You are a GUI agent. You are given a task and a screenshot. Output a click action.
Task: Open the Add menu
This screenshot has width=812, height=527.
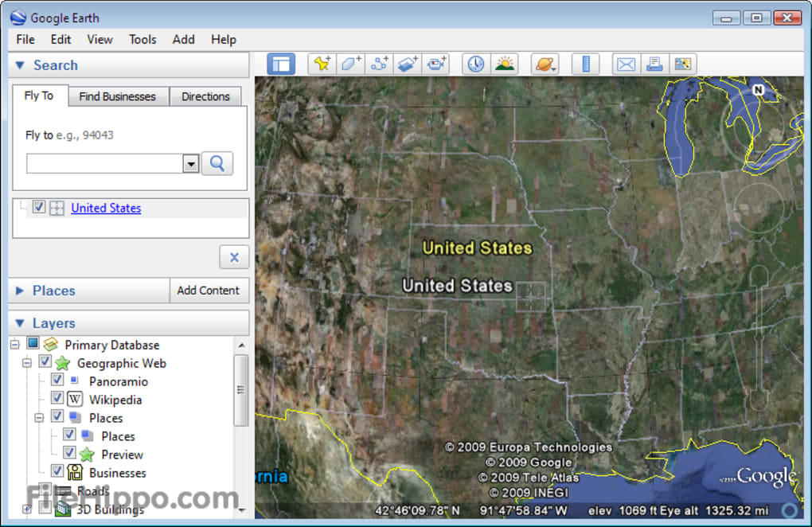tap(183, 39)
